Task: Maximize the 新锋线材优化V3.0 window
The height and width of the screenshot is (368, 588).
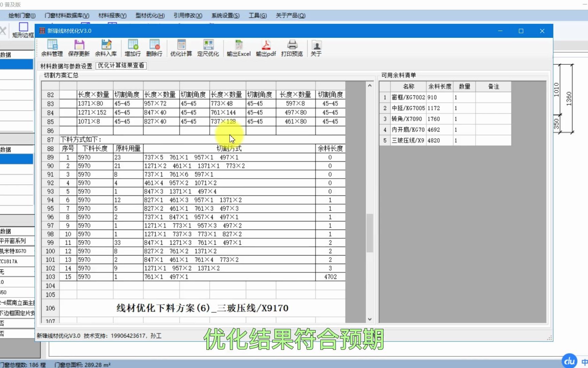Action: [521, 31]
